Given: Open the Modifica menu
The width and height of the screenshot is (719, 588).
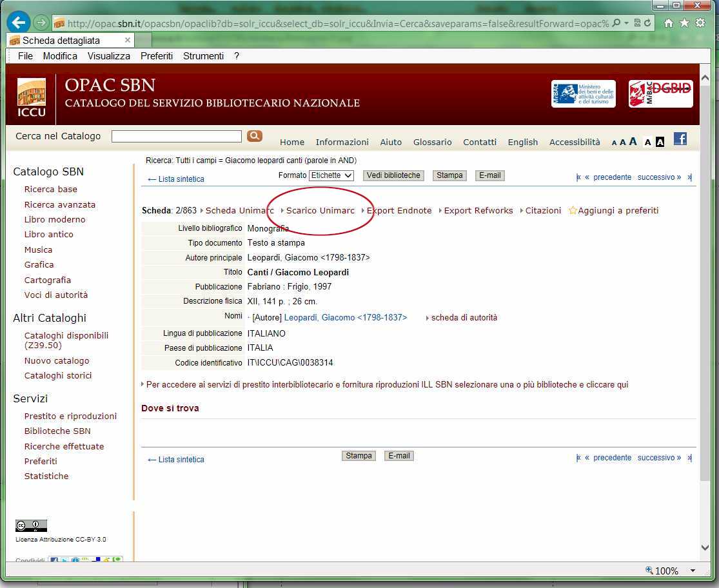Looking at the screenshot, I should coord(60,56).
